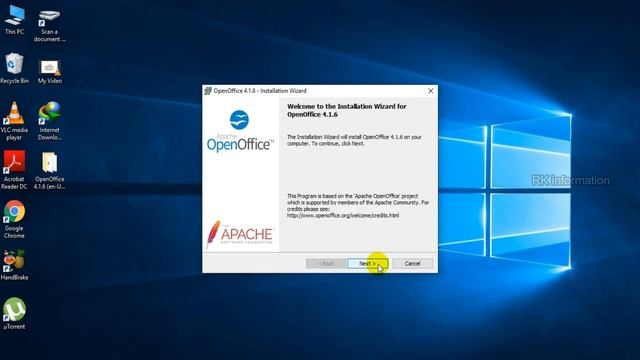Click the wizard window title text
Viewport: 640px width, 360px height.
click(260, 91)
